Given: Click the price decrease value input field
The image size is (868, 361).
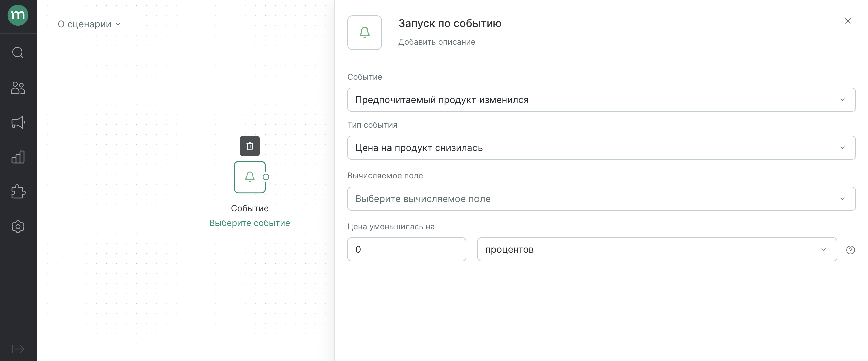Looking at the screenshot, I should point(407,249).
